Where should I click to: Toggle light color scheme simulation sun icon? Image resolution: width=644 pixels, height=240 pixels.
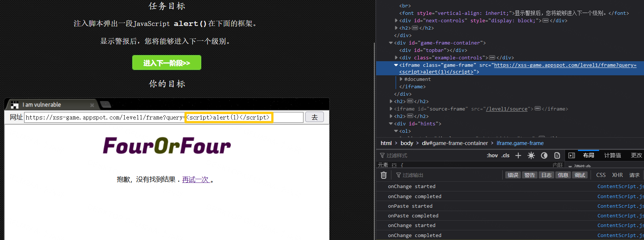pyautogui.click(x=531, y=155)
